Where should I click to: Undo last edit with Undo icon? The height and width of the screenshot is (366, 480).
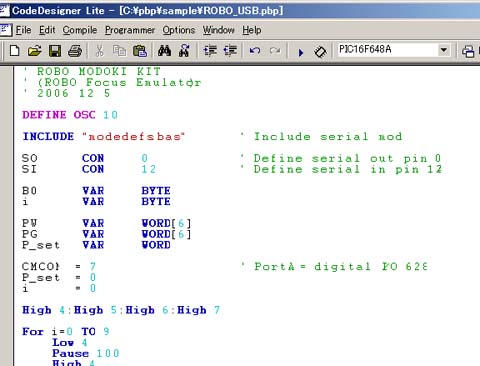pyautogui.click(x=255, y=51)
